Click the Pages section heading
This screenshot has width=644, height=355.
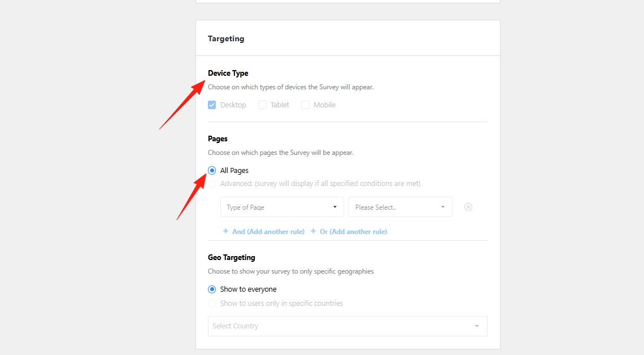[x=218, y=139]
